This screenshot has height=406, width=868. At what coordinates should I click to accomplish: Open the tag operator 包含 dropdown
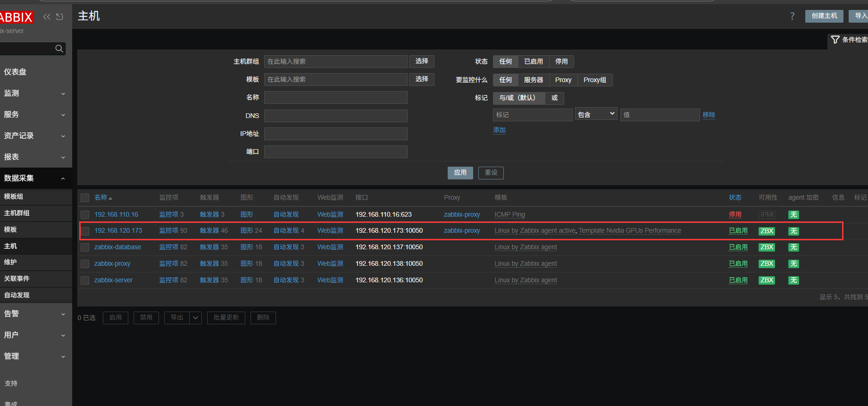[596, 114]
